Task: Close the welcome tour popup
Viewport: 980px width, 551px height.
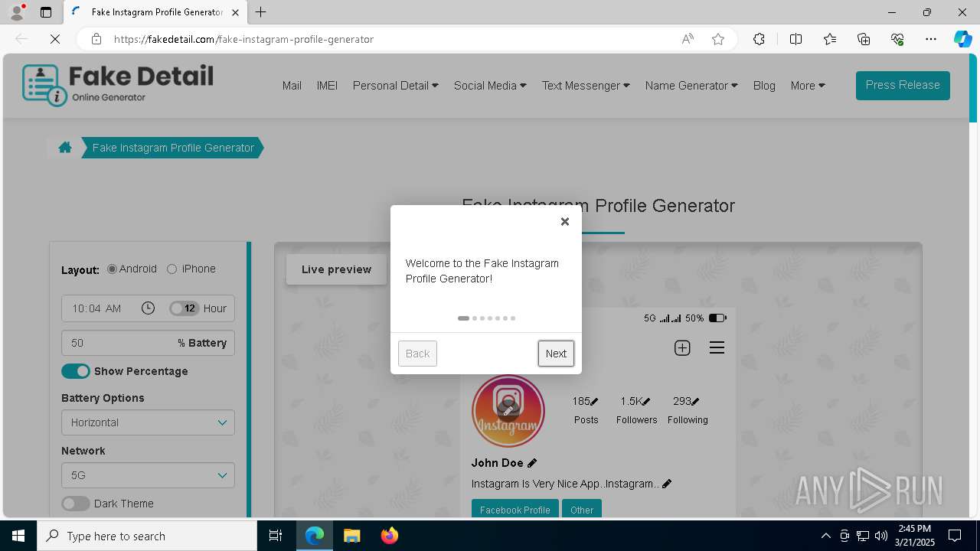Action: [x=565, y=221]
